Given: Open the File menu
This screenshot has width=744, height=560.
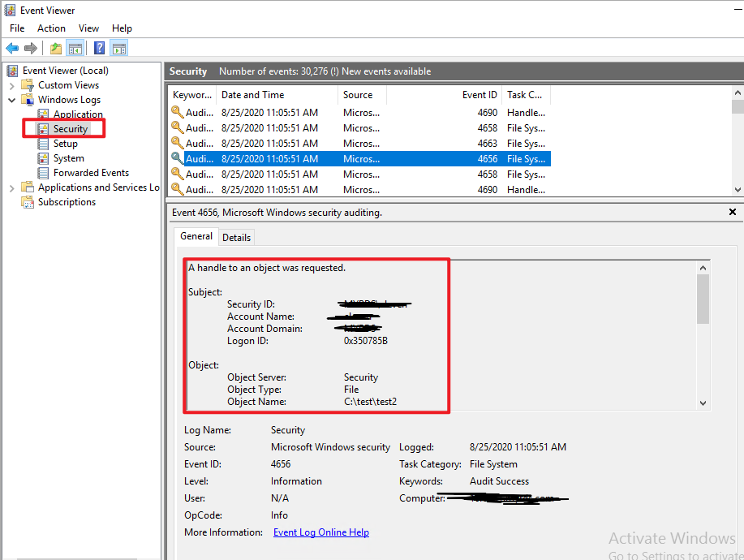Looking at the screenshot, I should point(17,28).
